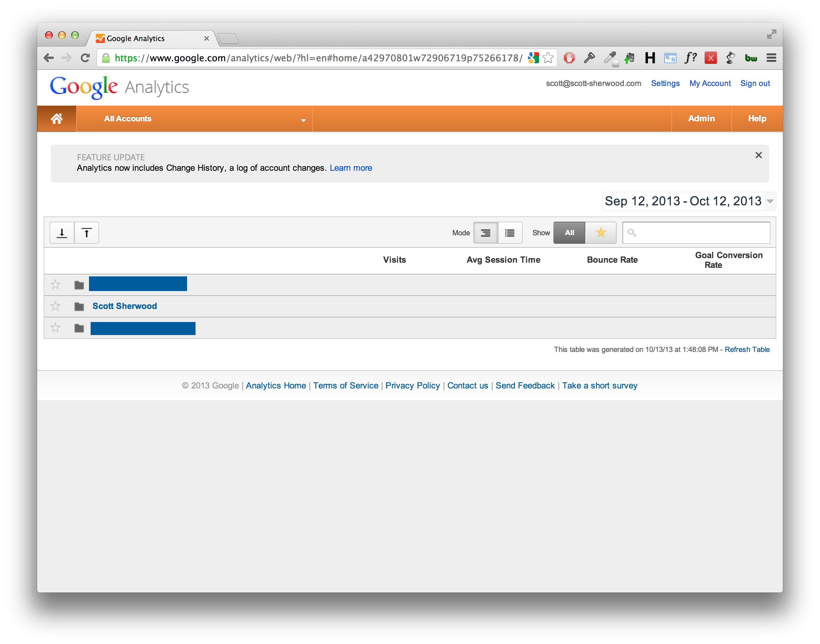Expand the Scott Sherwood folder
This screenshot has height=644, width=820.
click(79, 306)
